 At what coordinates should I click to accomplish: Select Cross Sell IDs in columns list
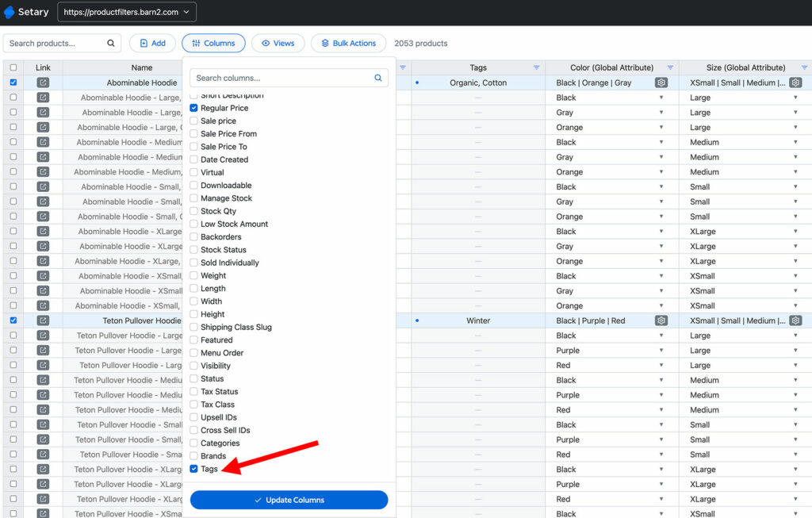(x=225, y=430)
